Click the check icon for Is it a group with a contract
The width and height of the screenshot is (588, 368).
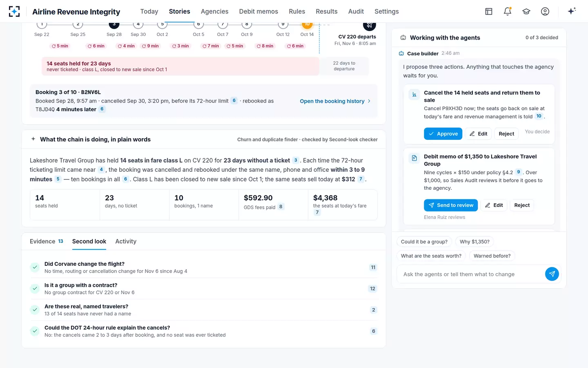(35, 289)
